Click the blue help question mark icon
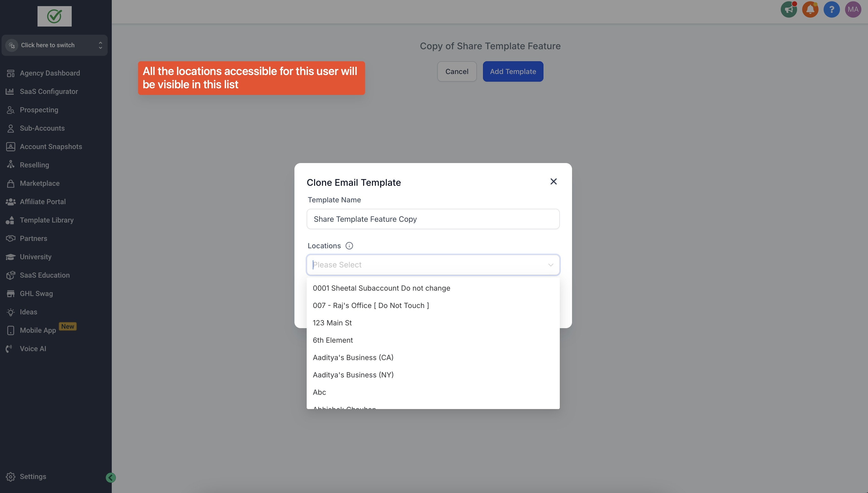 point(832,9)
